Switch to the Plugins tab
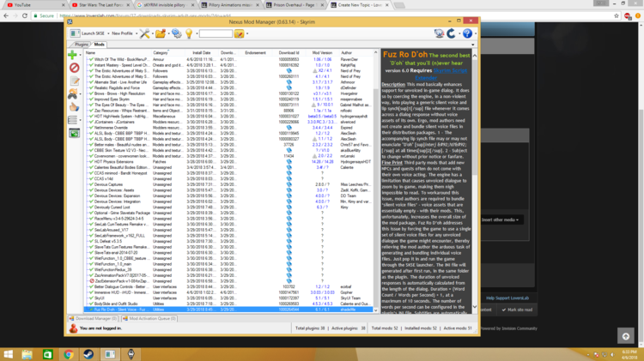Image resolution: width=644 pixels, height=361 pixels. pos(82,45)
